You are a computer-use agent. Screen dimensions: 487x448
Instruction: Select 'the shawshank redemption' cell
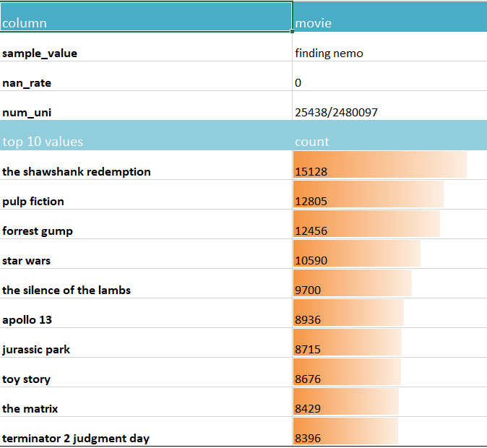146,165
